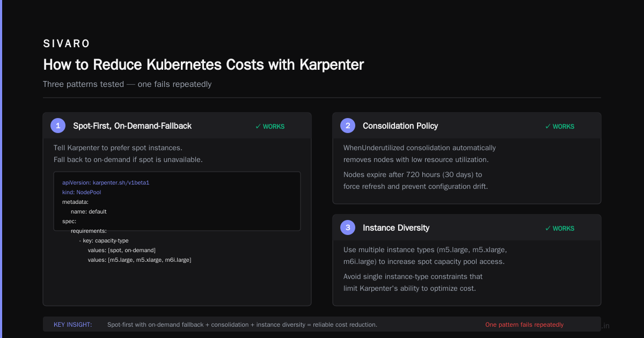Click 'm6i.large) to increase spot capacity pool access.'
Image resolution: width=644 pixels, height=338 pixels.
pos(425,261)
